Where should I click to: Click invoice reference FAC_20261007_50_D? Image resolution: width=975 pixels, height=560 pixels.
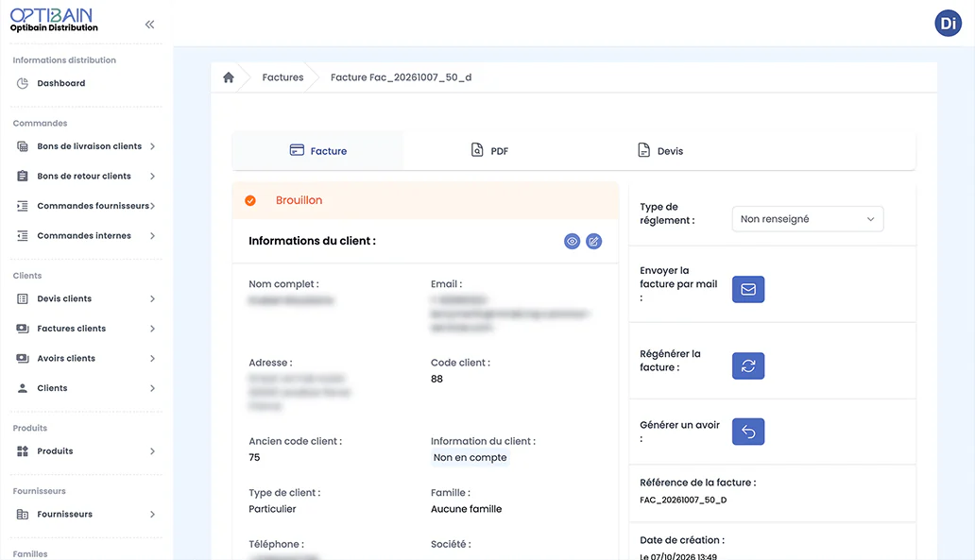(x=683, y=500)
